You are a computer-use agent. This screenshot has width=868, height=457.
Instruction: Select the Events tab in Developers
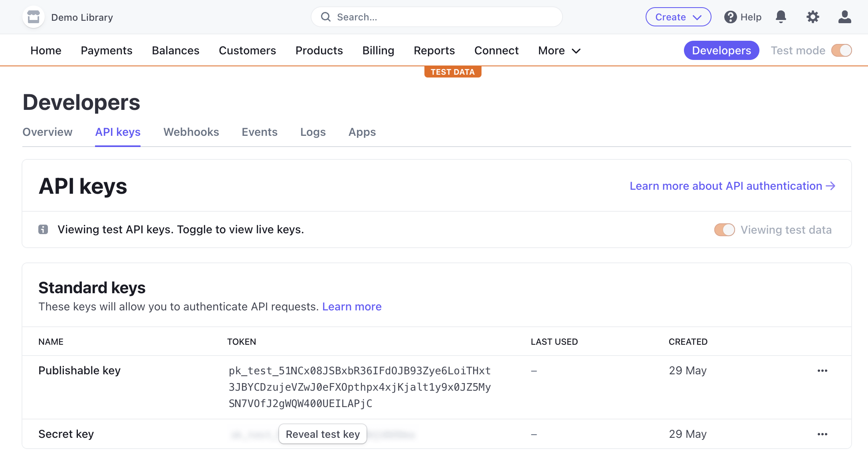[260, 132]
